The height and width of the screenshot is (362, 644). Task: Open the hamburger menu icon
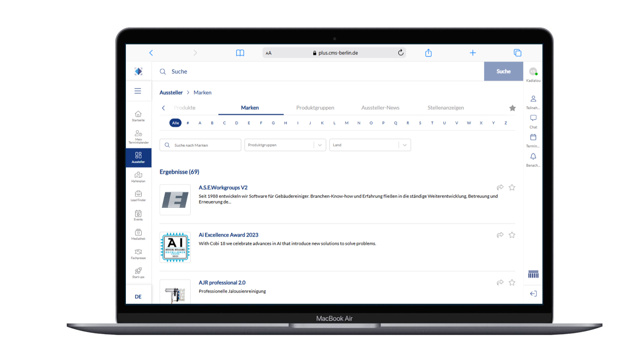tap(138, 91)
